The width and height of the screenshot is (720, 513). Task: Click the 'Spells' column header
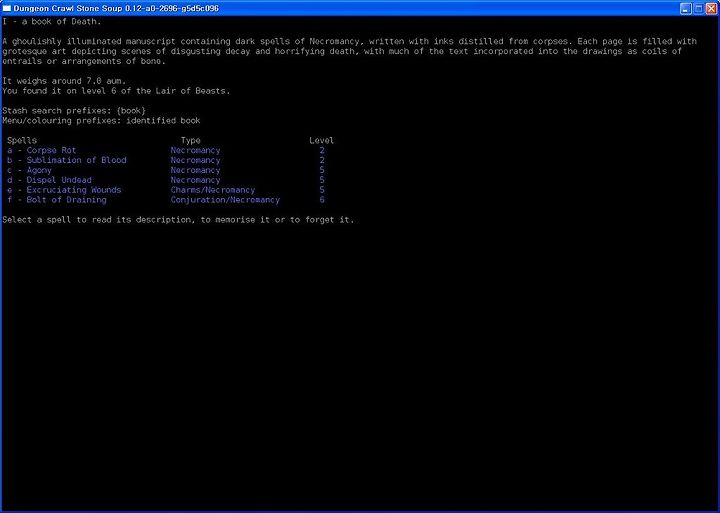pos(22,141)
